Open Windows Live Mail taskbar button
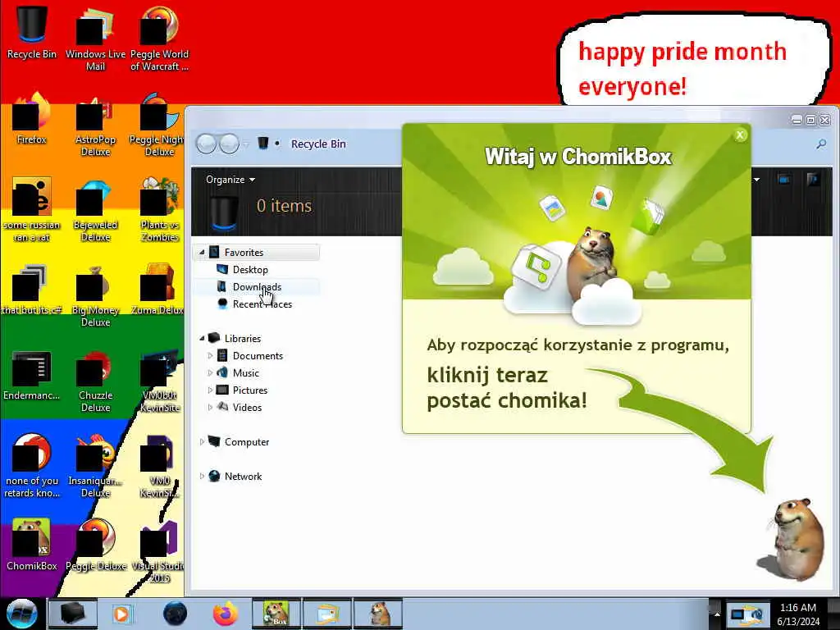Viewport: 840px width, 630px height. pyautogui.click(x=327, y=614)
